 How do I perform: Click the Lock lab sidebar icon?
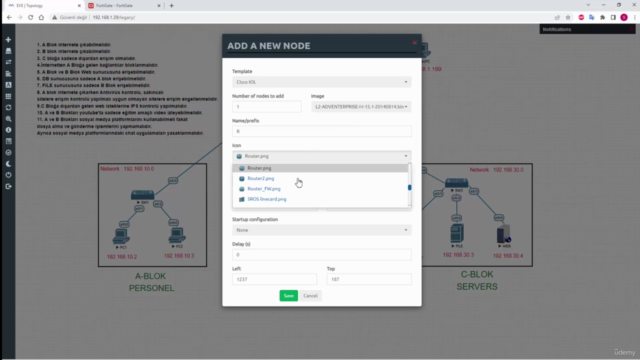pos(8,153)
